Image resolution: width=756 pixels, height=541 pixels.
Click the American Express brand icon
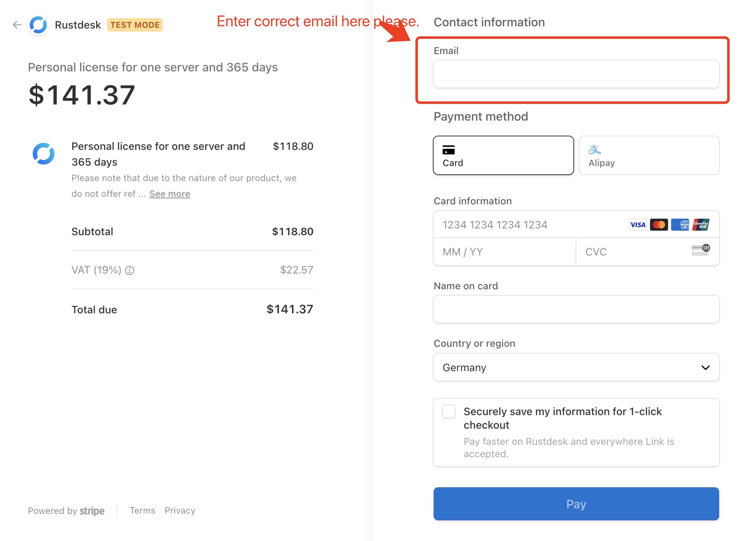coord(680,225)
